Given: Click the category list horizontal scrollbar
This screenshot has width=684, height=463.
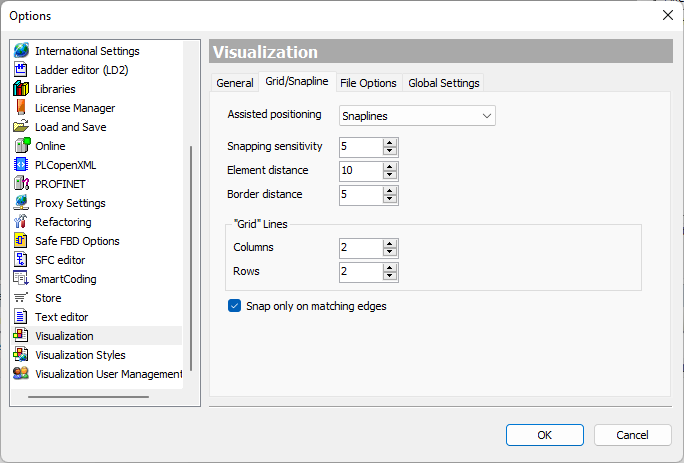Looking at the screenshot, I should pos(89,397).
